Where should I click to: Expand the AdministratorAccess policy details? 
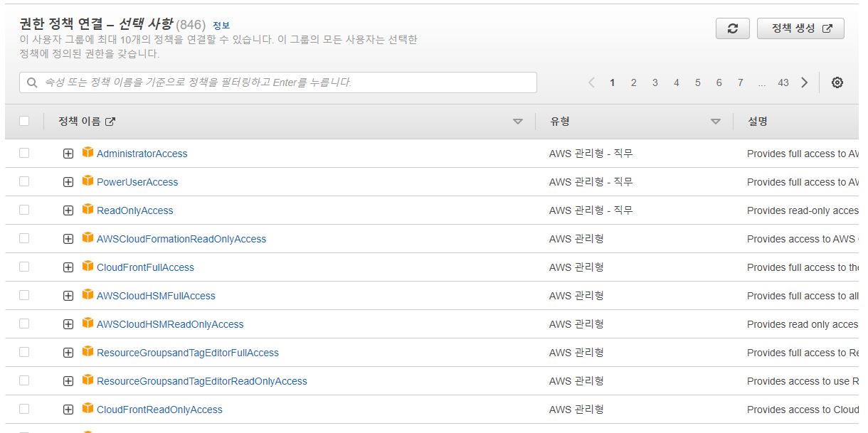coord(68,154)
